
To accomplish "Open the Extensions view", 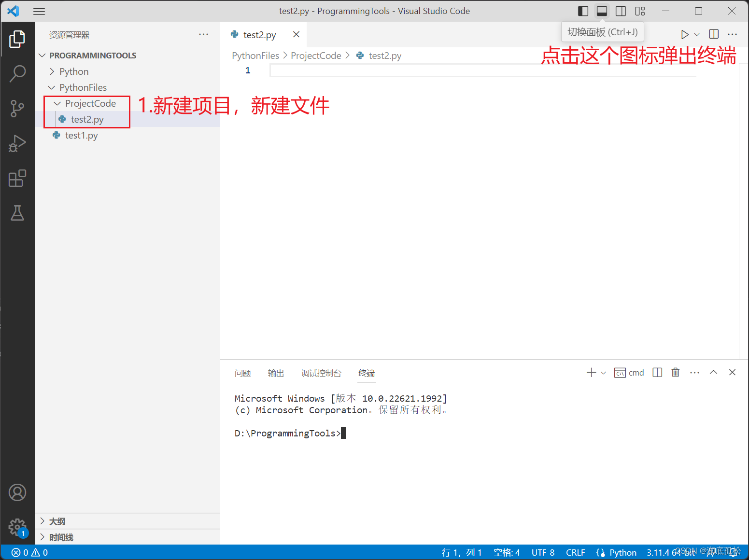I will pos(17,178).
